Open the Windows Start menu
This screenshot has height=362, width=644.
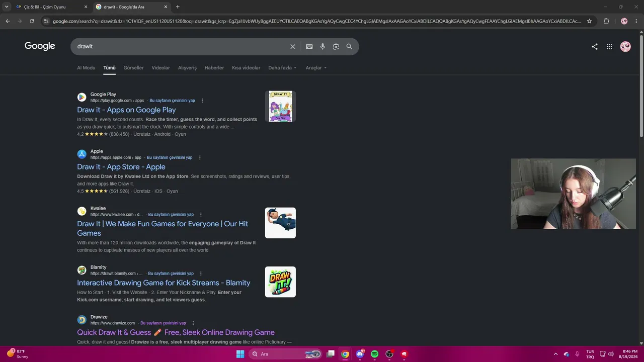240,354
